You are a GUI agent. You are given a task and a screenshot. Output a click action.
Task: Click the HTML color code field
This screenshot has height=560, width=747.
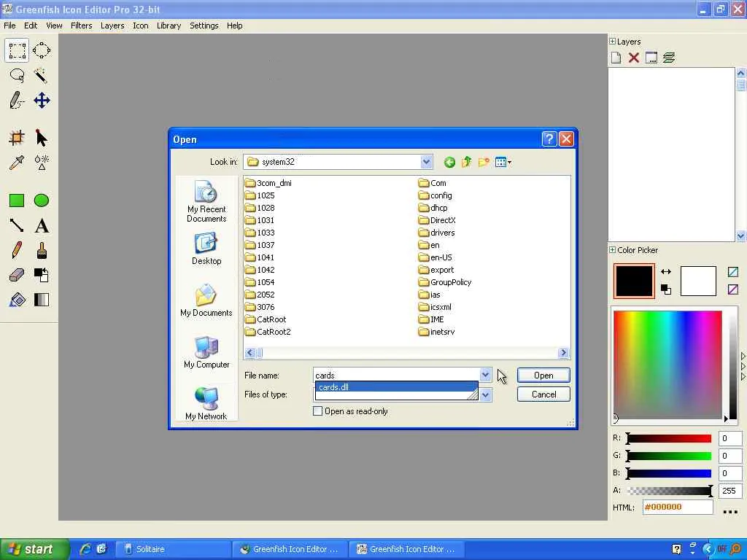(678, 507)
